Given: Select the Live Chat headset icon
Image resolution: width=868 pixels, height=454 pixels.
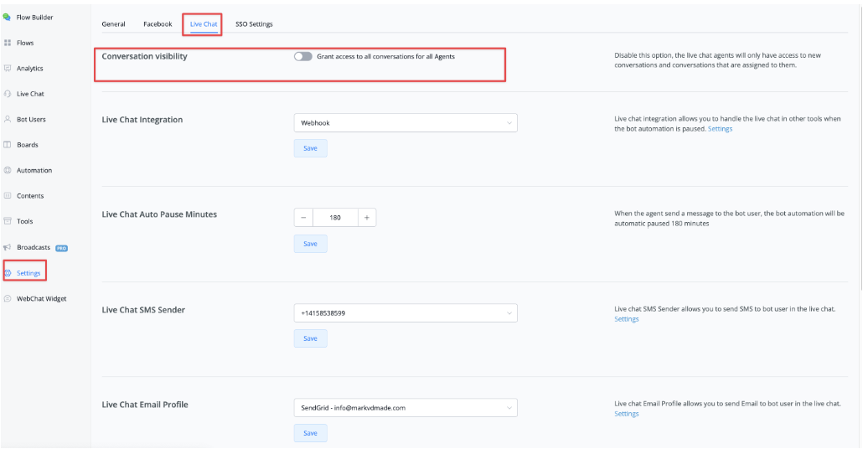Looking at the screenshot, I should point(8,94).
